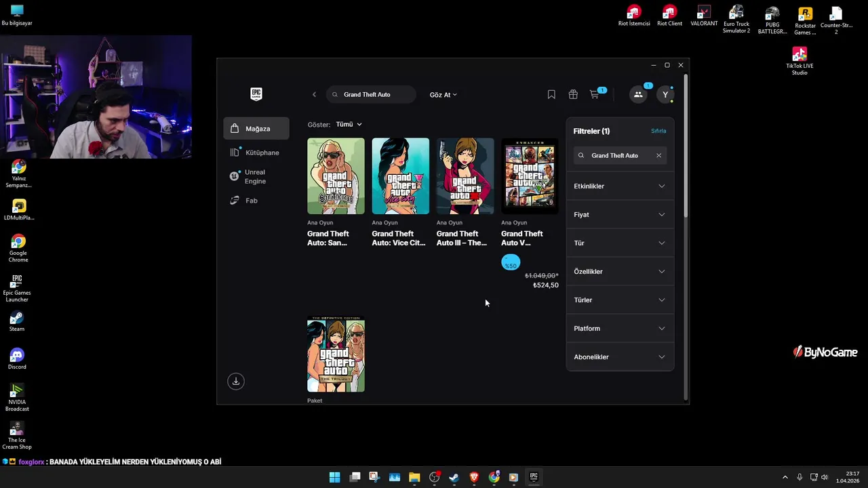Open the wishlist bookmark icon

tap(551, 95)
